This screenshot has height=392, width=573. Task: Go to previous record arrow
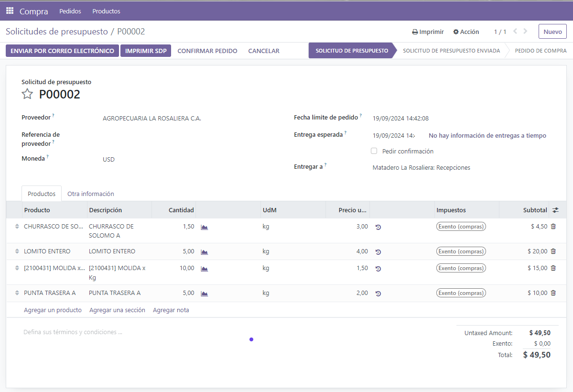(x=515, y=32)
